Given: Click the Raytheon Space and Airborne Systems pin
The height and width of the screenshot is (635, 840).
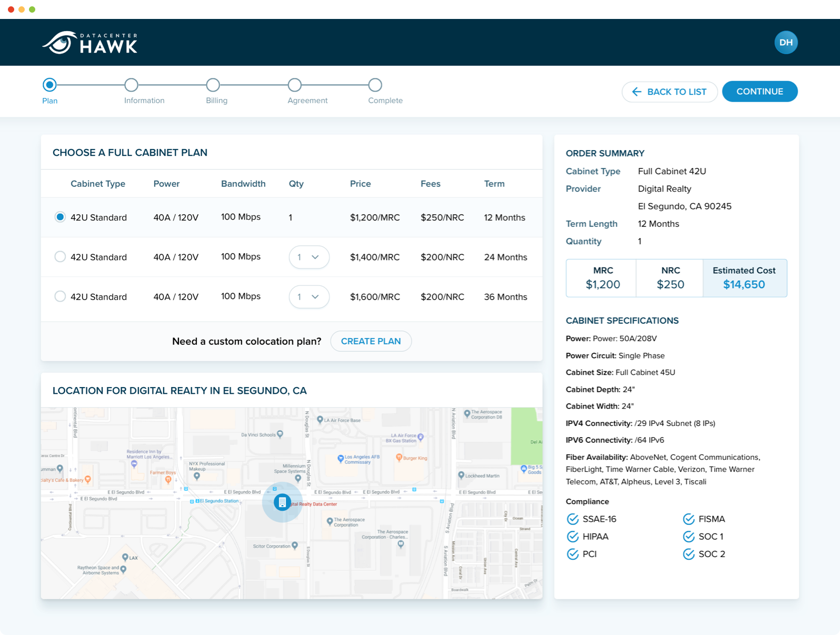Looking at the screenshot, I should (123, 569).
